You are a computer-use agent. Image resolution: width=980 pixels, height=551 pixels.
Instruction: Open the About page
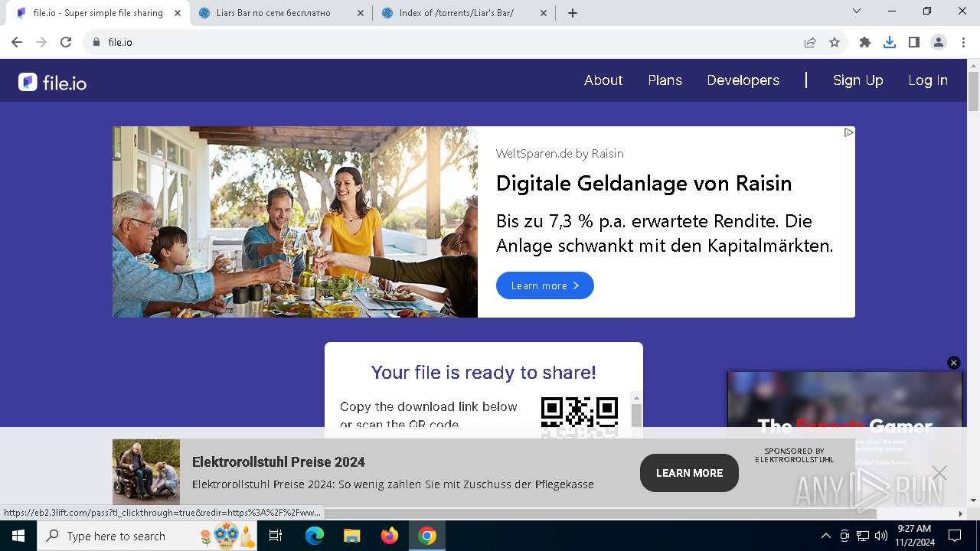603,80
